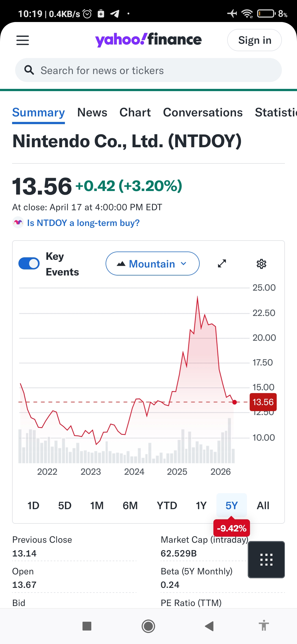Tap the Sign in button
The image size is (297, 644).
254,40
